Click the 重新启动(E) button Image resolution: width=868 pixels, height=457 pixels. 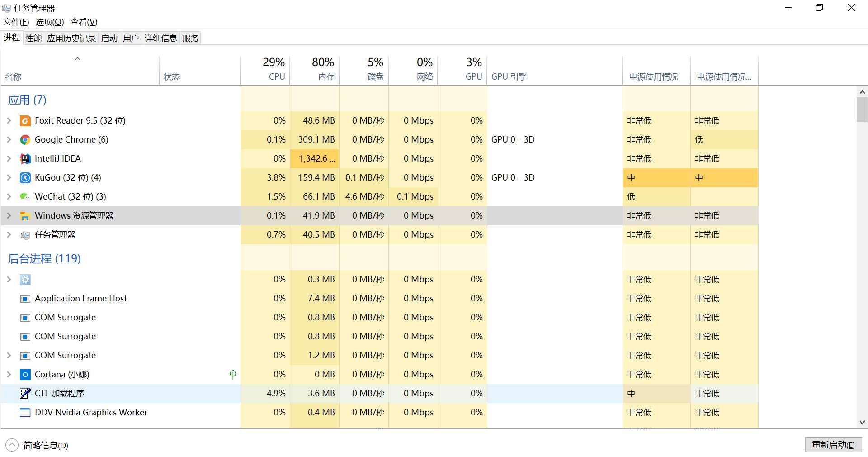[x=833, y=445]
